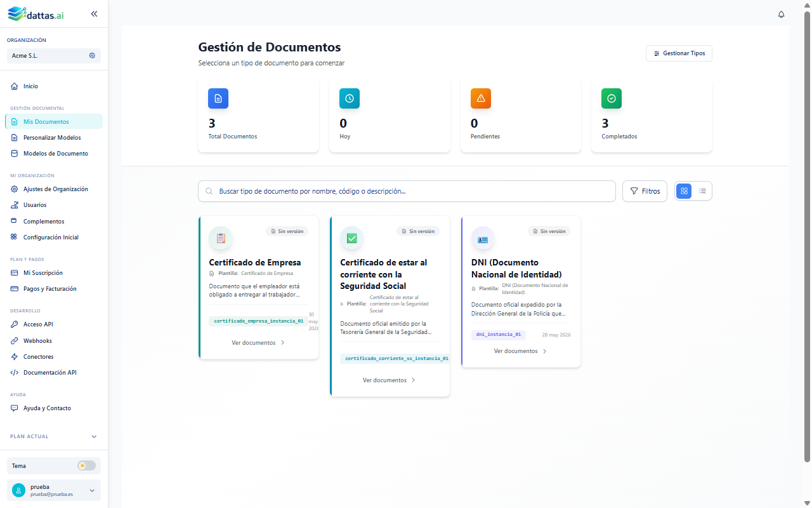Click the page vertical scrollbar
Viewport: 812px width, 508px height.
808,236
